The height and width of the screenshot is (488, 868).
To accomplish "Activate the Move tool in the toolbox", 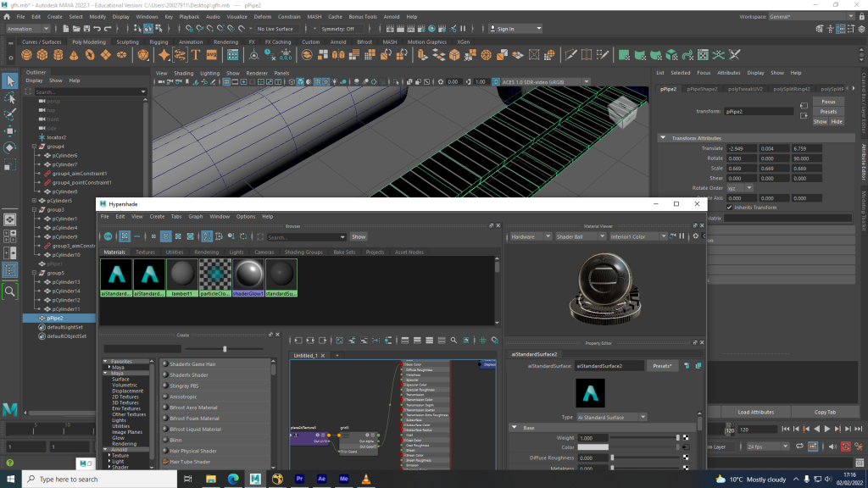I will [10, 131].
